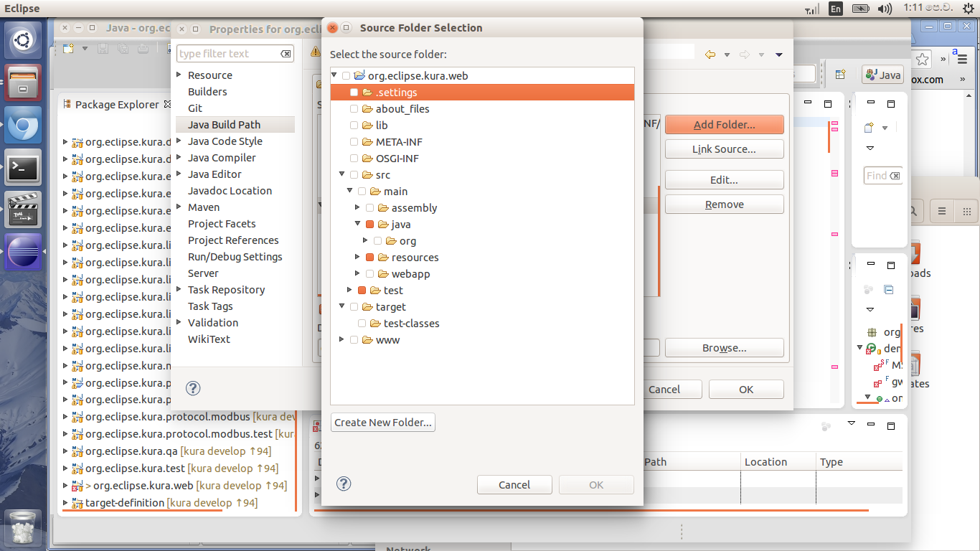980x551 pixels.
Task: Expand the assembly folder node
Action: (358, 208)
